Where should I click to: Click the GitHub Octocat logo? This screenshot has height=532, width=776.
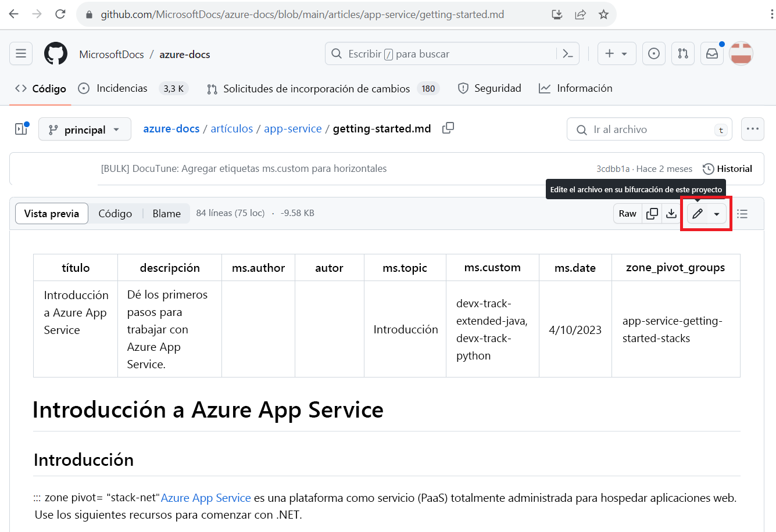tap(56, 54)
